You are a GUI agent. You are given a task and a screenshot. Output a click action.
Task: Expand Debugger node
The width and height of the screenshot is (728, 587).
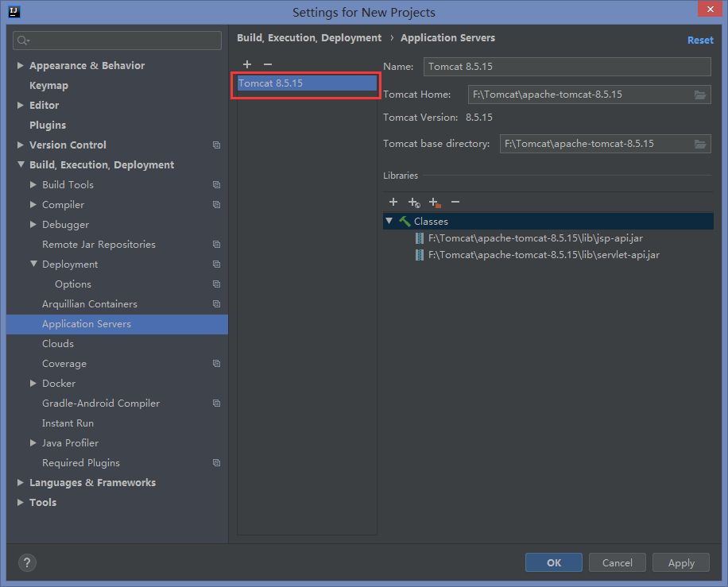click(33, 225)
